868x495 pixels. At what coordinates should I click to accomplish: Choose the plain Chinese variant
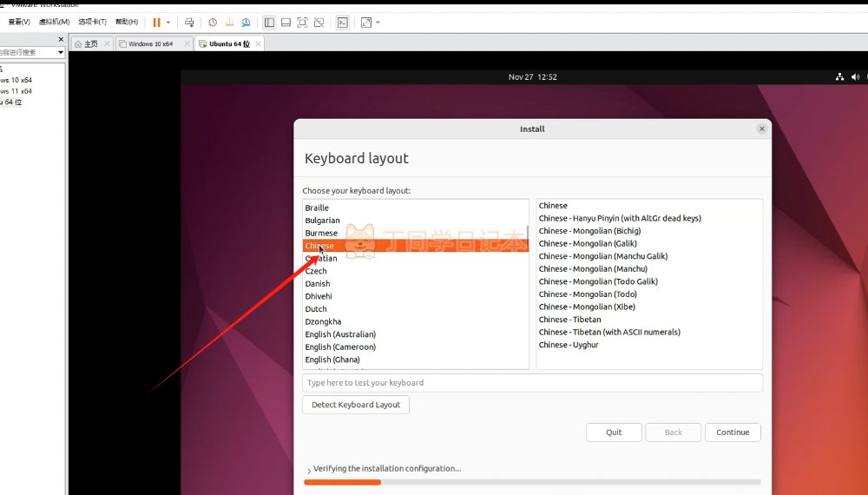pos(648,206)
